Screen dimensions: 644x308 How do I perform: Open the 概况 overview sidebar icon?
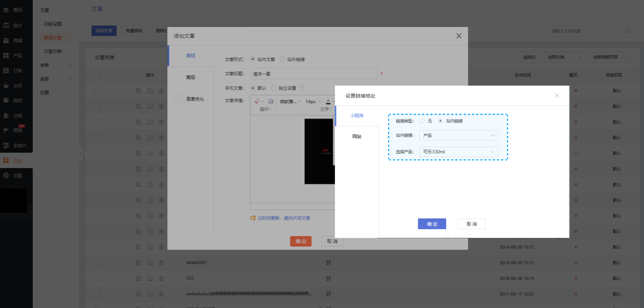pyautogui.click(x=6, y=10)
